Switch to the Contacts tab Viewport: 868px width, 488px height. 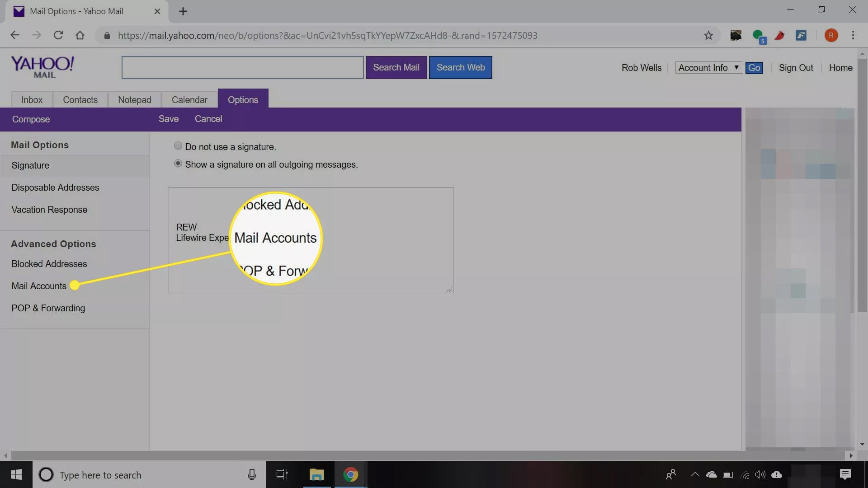pos(80,100)
